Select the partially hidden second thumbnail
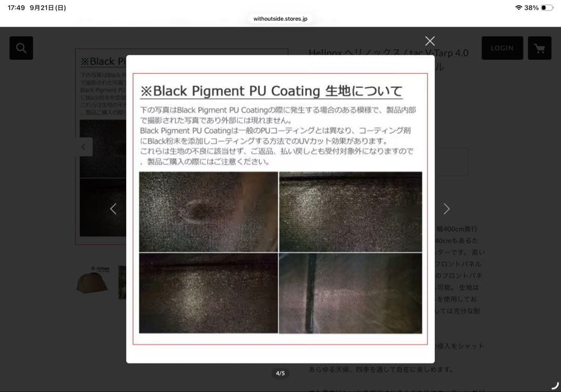This screenshot has width=561, height=392. pyautogui.click(x=122, y=282)
